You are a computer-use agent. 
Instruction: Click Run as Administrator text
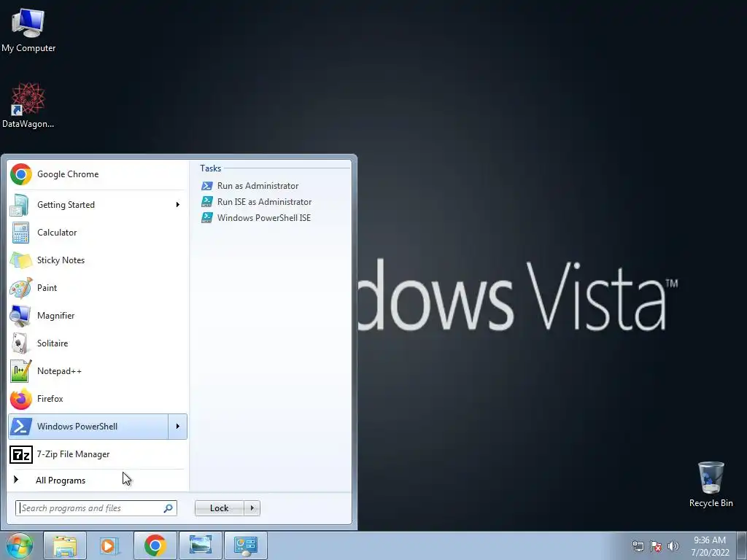(258, 186)
